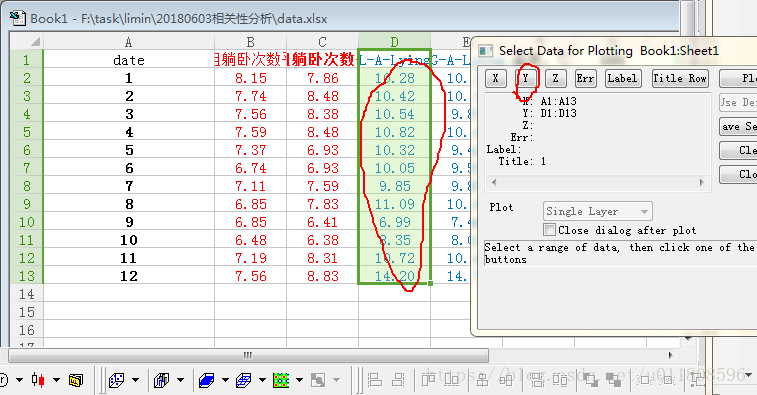Expand the stock plot dropdown arrow
This screenshot has height=395, width=757.
point(56,380)
